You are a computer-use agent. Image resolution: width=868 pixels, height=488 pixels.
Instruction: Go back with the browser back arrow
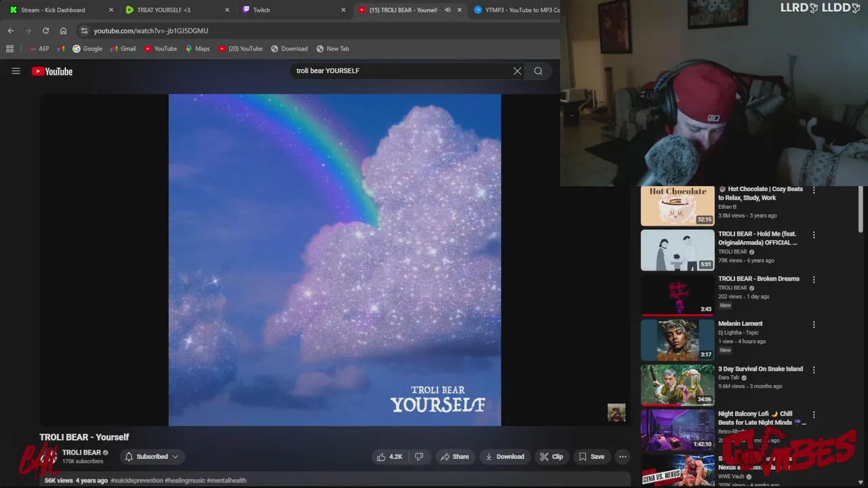11,30
